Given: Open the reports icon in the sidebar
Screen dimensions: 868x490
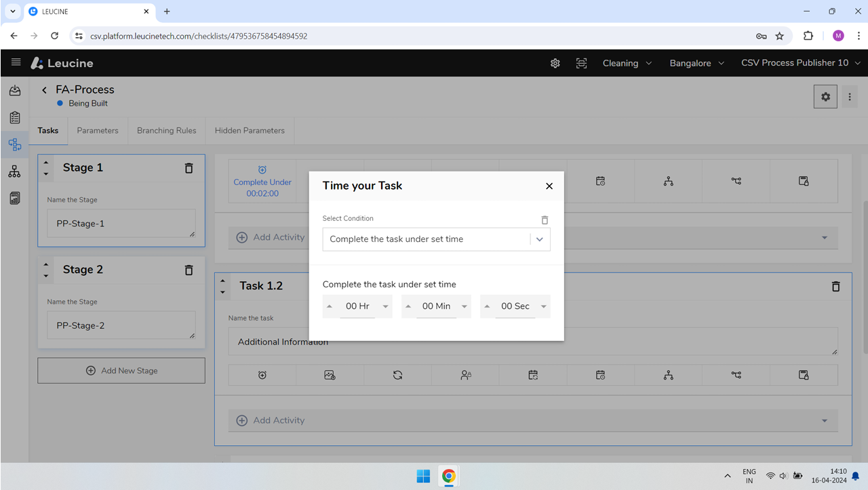Looking at the screenshot, I should tap(14, 199).
